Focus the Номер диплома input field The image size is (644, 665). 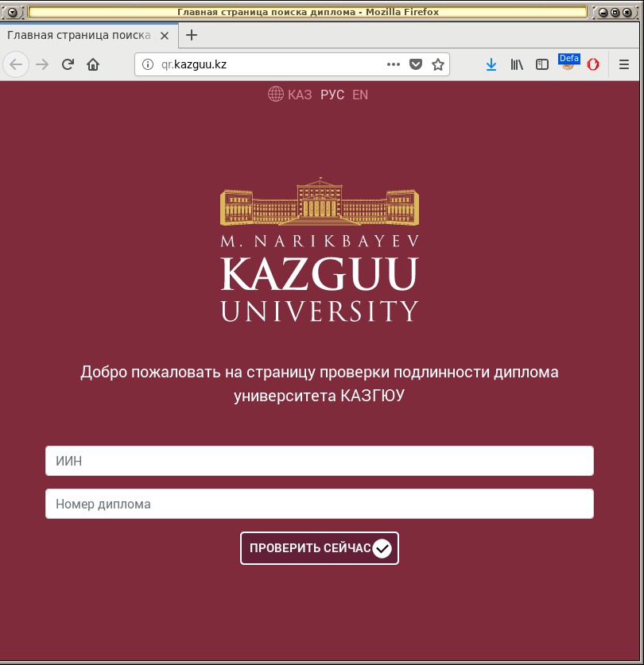point(320,504)
